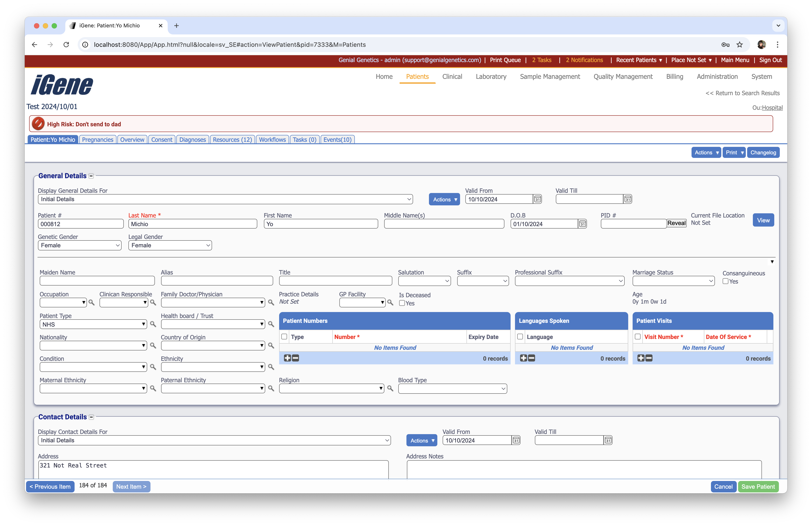Viewport: 812px width, 526px height.
Task: Check the Is Deceased Yes checkbox
Action: 402,303
